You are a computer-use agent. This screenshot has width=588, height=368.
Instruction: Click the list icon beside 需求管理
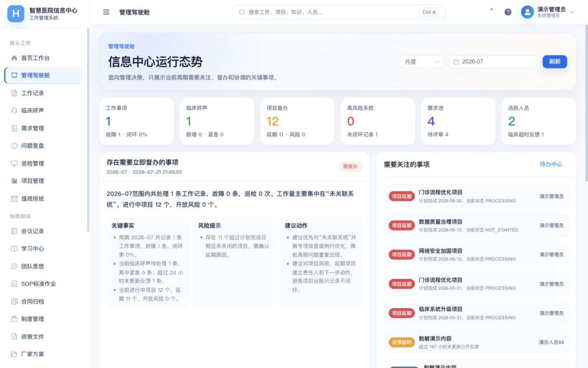14,128
